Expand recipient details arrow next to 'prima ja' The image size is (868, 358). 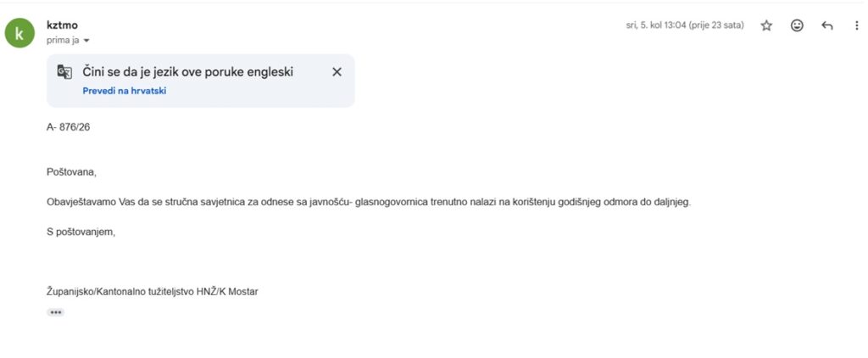coord(86,41)
